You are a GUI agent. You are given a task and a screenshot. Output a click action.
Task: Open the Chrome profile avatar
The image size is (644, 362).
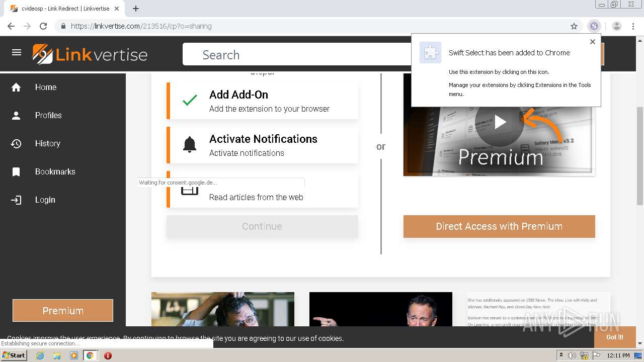tap(617, 26)
